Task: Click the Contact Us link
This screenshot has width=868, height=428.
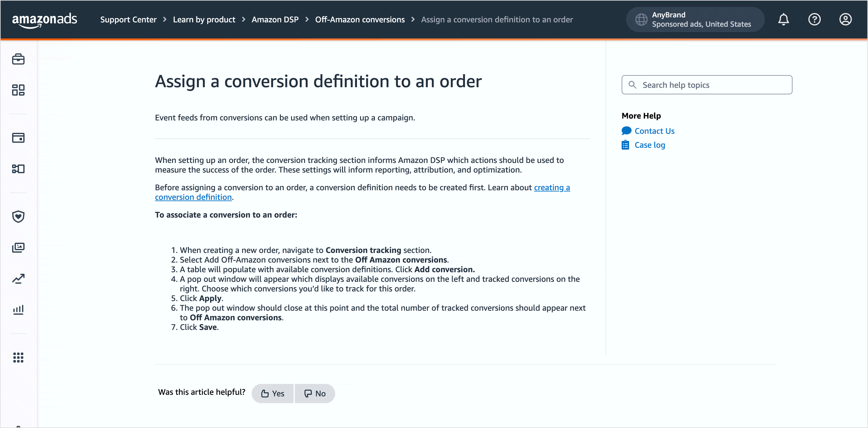Action: click(x=654, y=131)
